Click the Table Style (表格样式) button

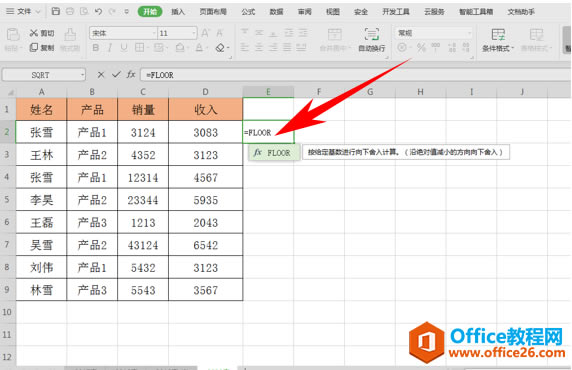tap(536, 39)
